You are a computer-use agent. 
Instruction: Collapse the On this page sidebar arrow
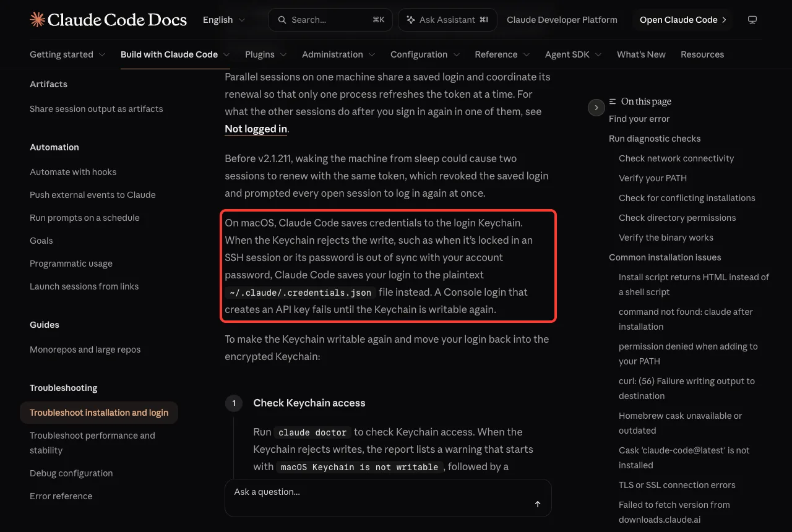click(x=596, y=108)
